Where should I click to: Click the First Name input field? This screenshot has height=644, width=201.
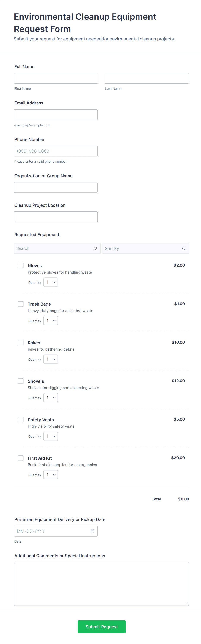tap(56, 78)
